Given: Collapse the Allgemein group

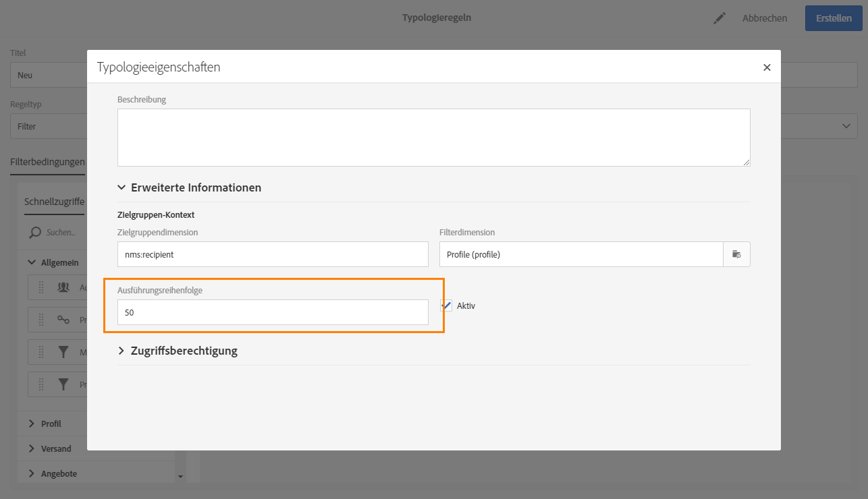Looking at the screenshot, I should tap(31, 263).
